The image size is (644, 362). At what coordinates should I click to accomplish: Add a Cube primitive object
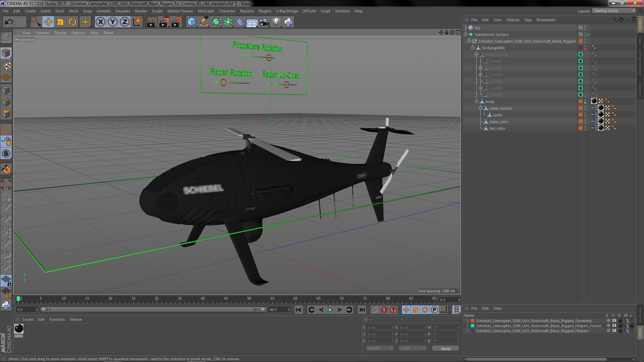[x=192, y=22]
